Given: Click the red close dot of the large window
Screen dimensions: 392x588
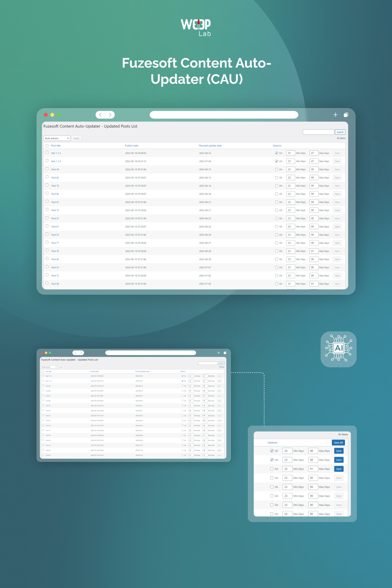Looking at the screenshot, I should (46, 115).
